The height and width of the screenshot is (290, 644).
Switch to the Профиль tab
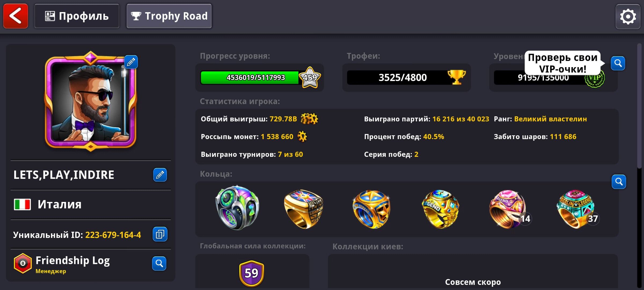77,16
